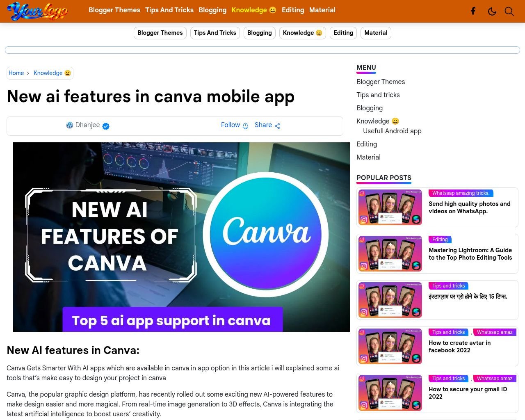
Task: Click the Editing pill button
Action: (343, 33)
